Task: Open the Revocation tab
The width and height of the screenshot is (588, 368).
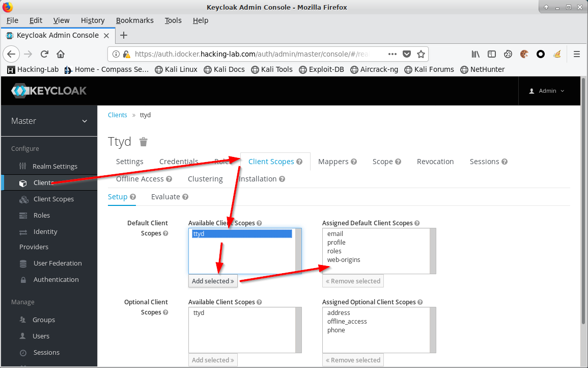Action: coord(435,162)
